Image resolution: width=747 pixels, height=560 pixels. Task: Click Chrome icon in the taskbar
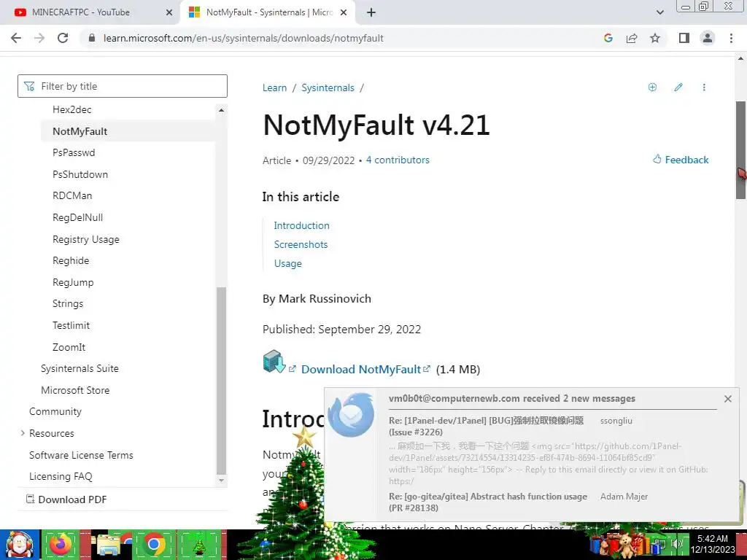click(154, 545)
